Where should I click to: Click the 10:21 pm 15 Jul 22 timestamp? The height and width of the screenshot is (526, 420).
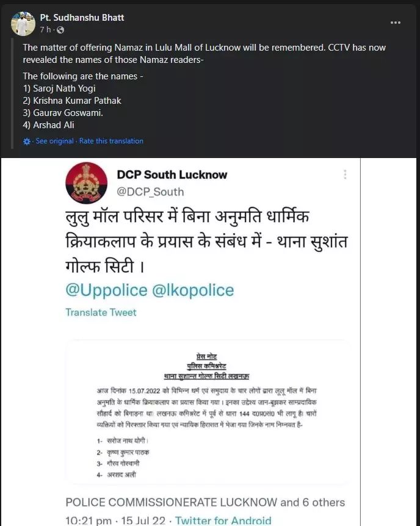pos(115,521)
